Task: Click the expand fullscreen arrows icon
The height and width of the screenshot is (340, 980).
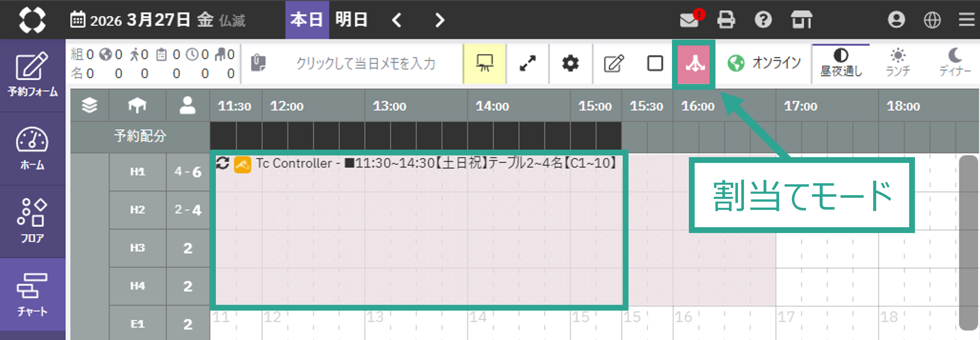Action: [527, 63]
